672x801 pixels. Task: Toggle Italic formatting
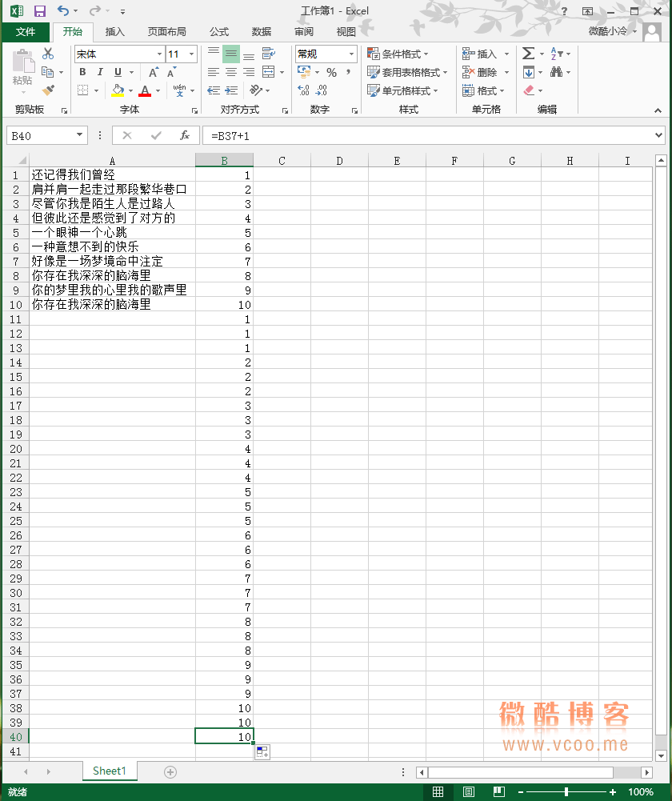point(100,72)
